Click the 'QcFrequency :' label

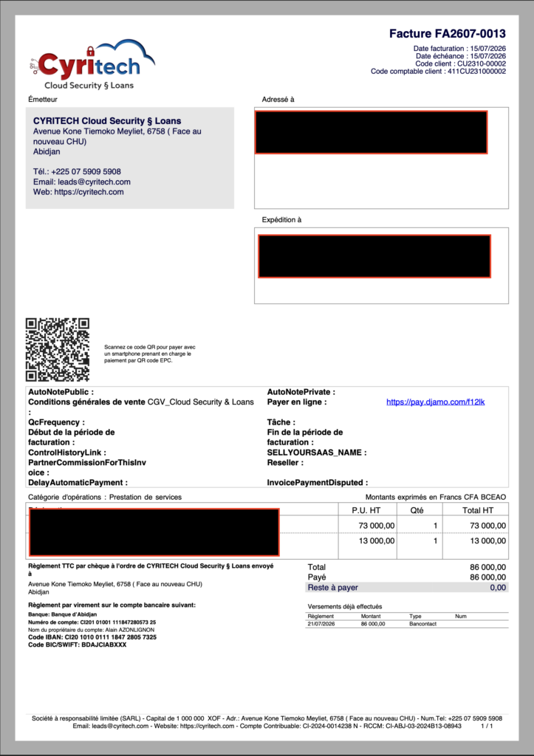pyautogui.click(x=56, y=422)
